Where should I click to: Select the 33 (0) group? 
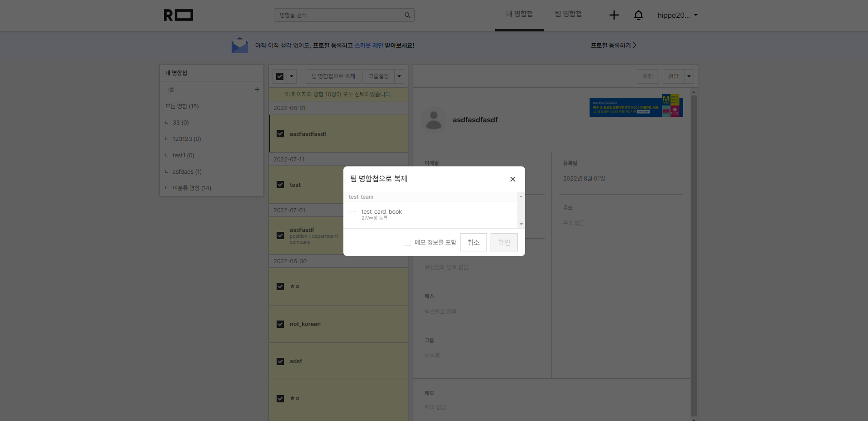(x=181, y=122)
